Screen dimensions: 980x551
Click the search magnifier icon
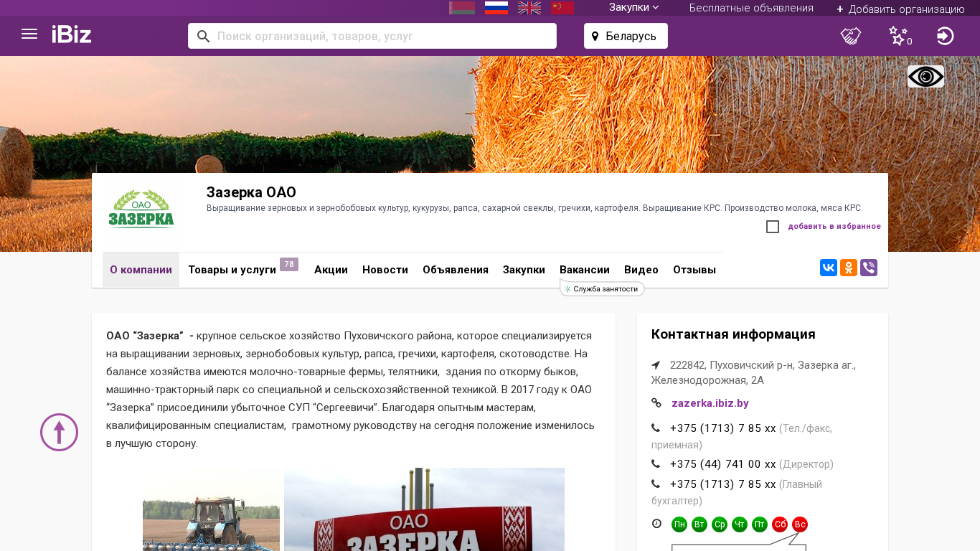(x=204, y=36)
